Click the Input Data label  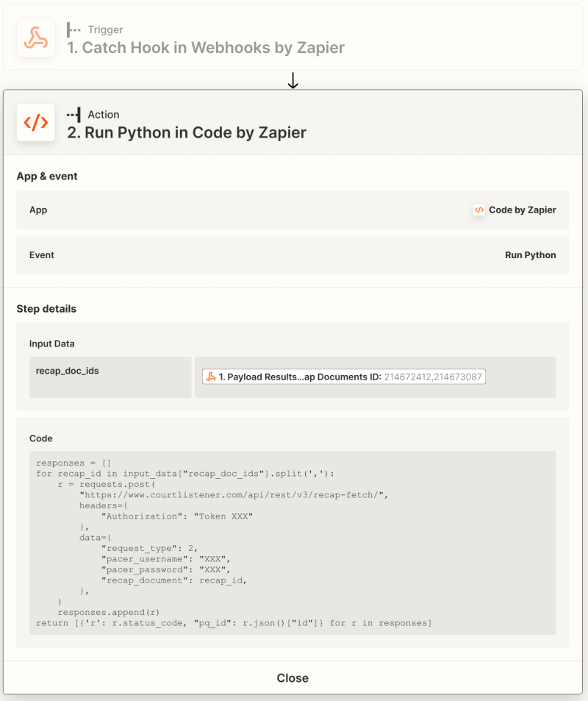[52, 344]
